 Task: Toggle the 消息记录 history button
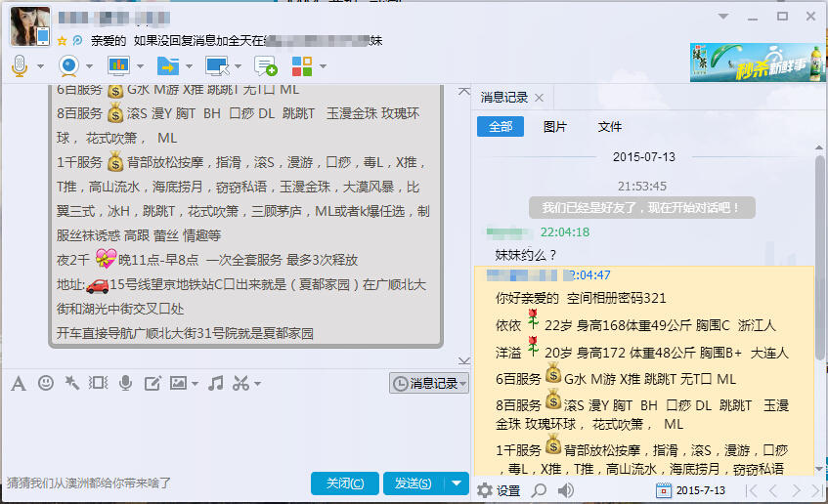coord(429,383)
